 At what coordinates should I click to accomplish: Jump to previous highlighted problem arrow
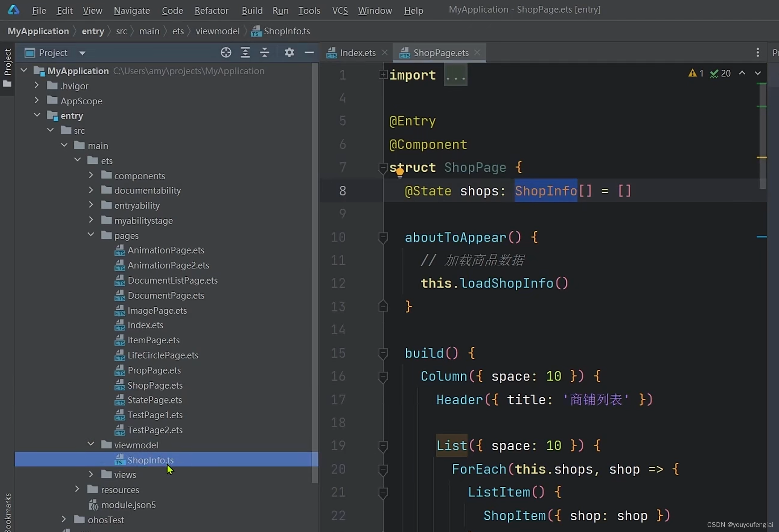[742, 73]
